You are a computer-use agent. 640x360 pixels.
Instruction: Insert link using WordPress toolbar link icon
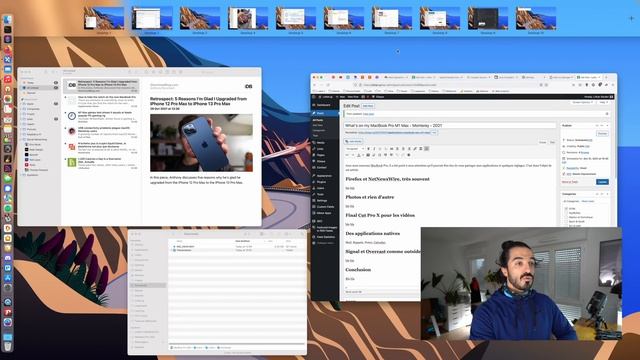415,149
